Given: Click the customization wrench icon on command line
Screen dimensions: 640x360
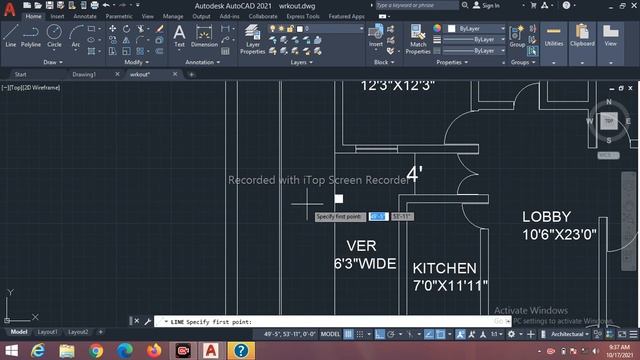Looking at the screenshot, I should pos(147,321).
